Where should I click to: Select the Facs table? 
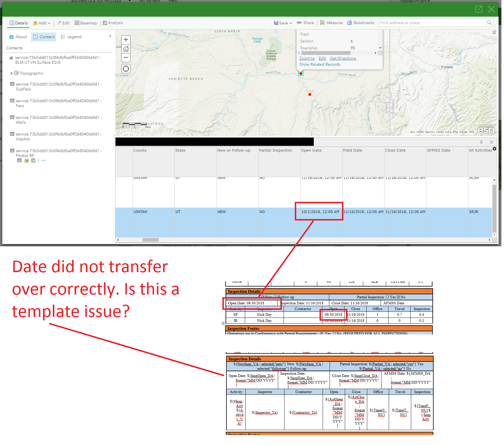tap(59, 103)
